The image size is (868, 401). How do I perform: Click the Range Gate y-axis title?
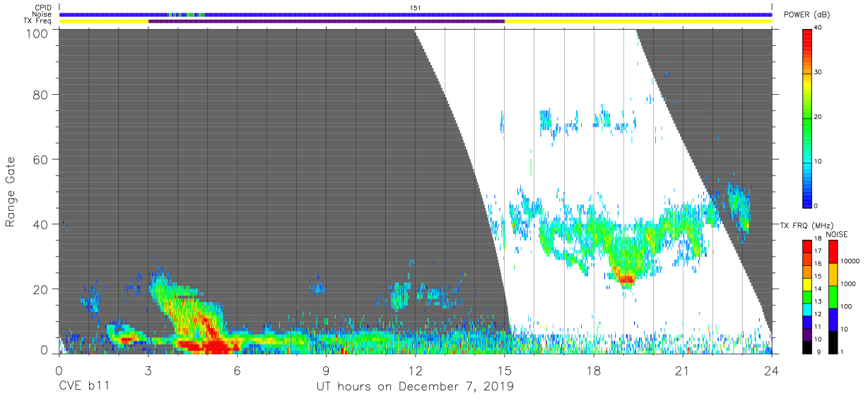(x=11, y=192)
